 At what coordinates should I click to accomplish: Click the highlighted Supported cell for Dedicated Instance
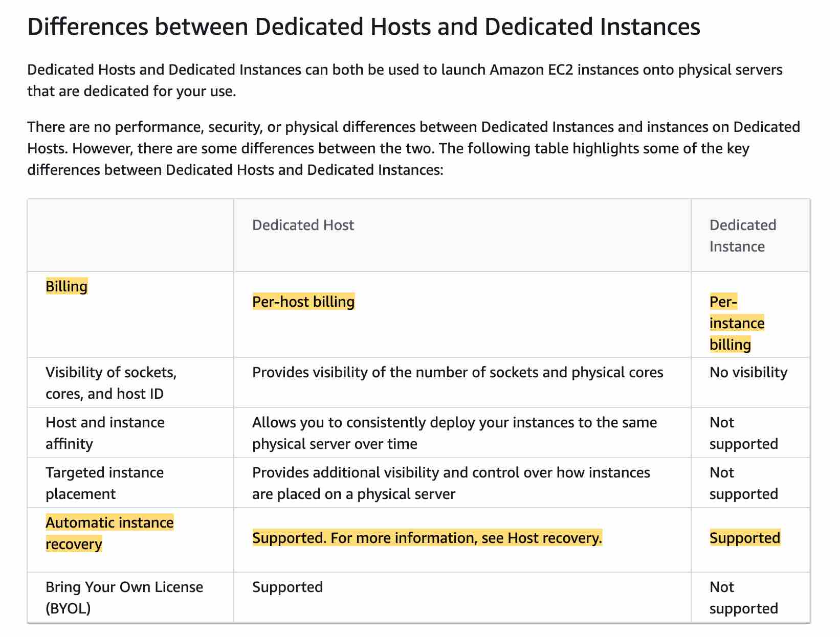[x=745, y=538]
